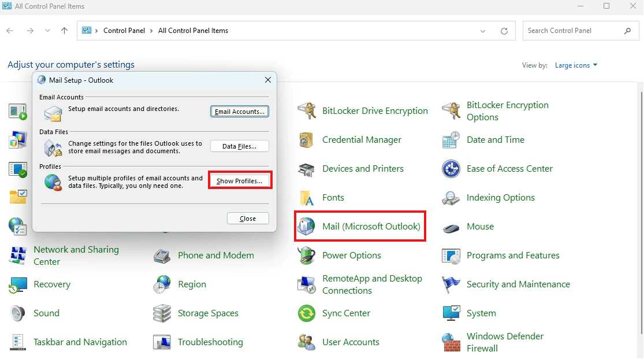Select All Control Panel Items breadcrumb
The image size is (644, 359).
pos(193,31)
